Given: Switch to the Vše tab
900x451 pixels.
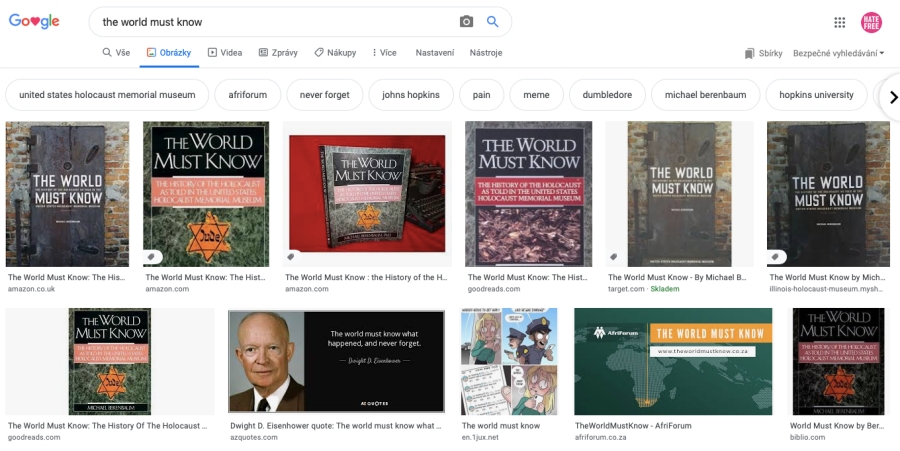Looking at the screenshot, I should coord(116,53).
